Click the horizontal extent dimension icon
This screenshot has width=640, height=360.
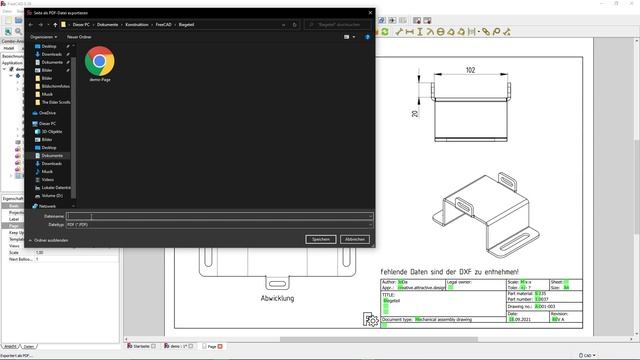pyautogui.click(x=473, y=32)
